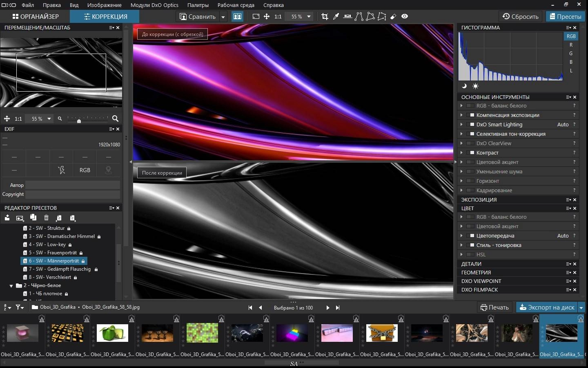The height and width of the screenshot is (368, 588).
Task: Create new preset from current settings
Action: tap(20, 218)
